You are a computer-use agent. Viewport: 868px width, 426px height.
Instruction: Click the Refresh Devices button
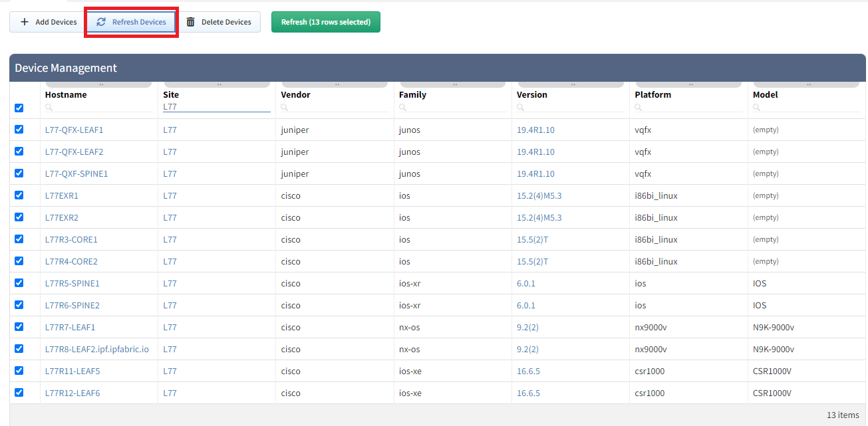point(131,22)
